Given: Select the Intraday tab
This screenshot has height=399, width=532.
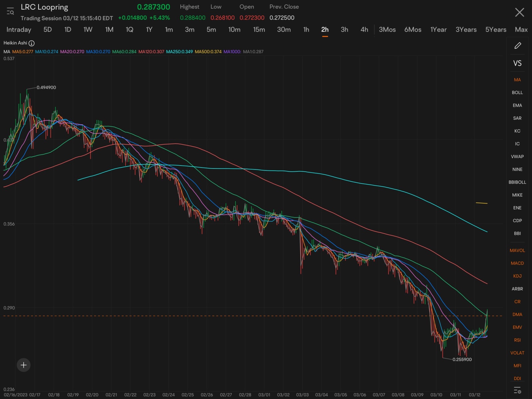Looking at the screenshot, I should point(19,30).
